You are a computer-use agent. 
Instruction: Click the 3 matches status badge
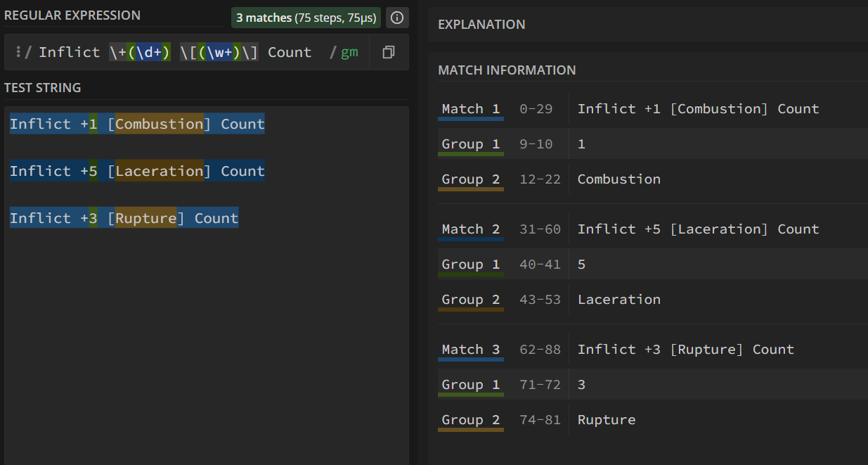tap(306, 18)
